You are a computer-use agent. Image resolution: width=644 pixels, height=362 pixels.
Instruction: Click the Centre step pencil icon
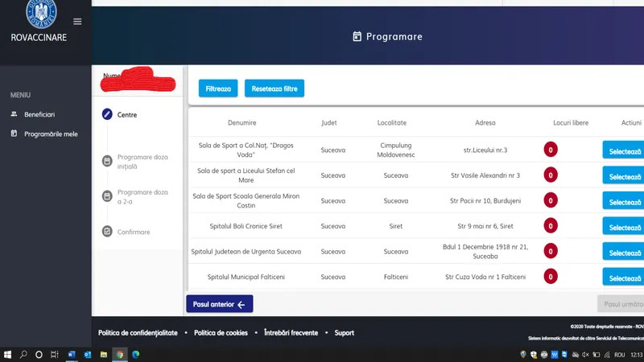pos(107,115)
